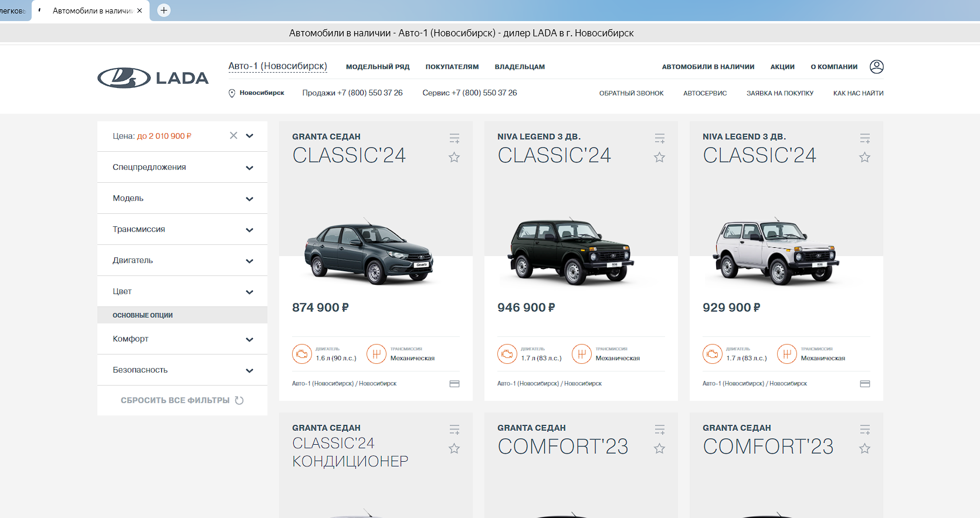Expand the Модель filter
This screenshot has width=980, height=518.
click(x=182, y=198)
